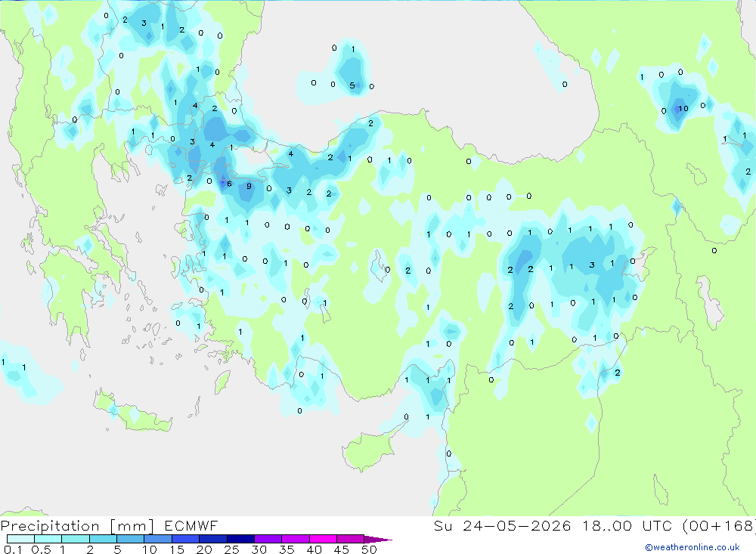The image size is (756, 554).
Task: Click the 5–10 mm legend color swatch
Action: pyautogui.click(x=130, y=539)
